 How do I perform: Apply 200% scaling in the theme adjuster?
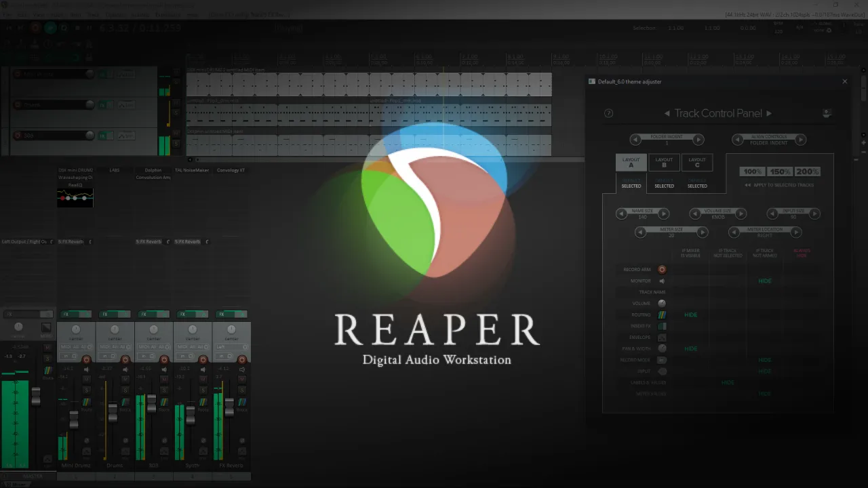(x=808, y=171)
